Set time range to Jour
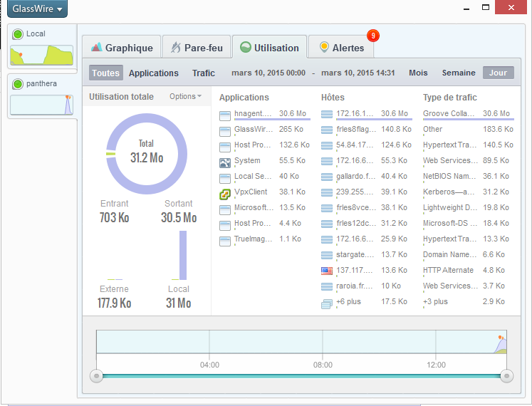Viewport: 532px width, 406px height. [498, 73]
